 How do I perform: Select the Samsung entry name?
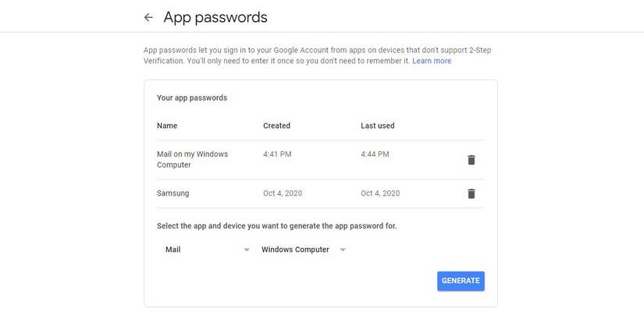(173, 193)
